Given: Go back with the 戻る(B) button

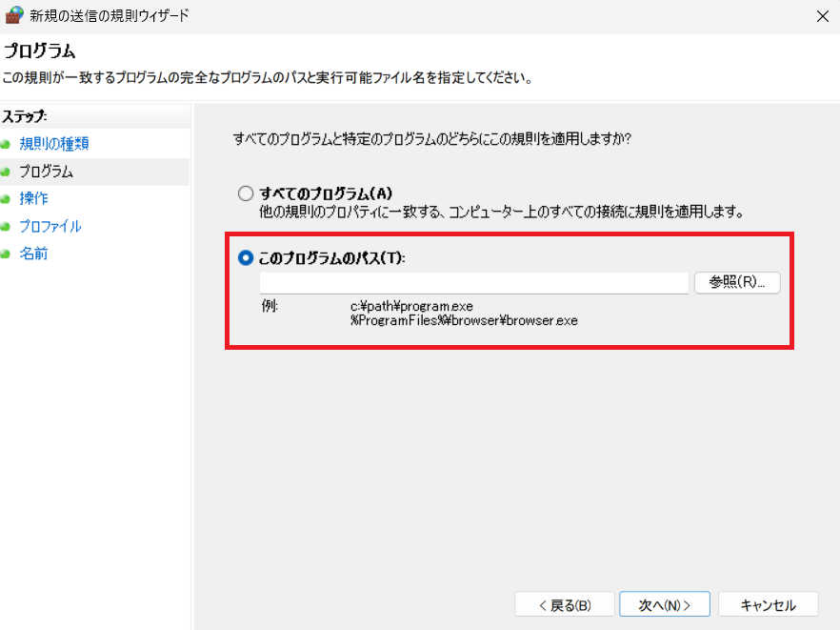Looking at the screenshot, I should [x=565, y=605].
